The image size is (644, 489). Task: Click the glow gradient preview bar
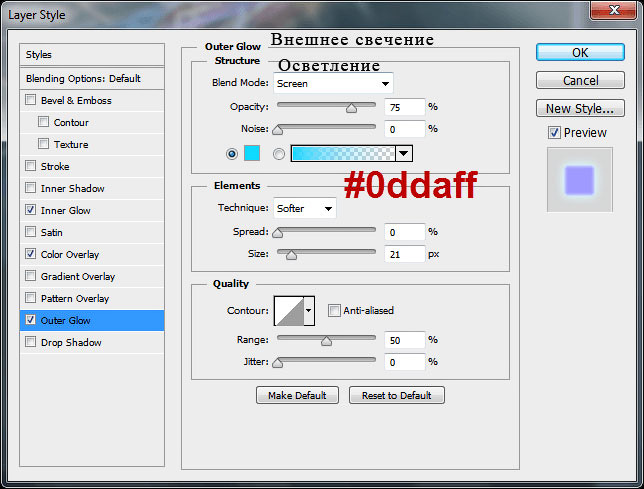pos(343,153)
